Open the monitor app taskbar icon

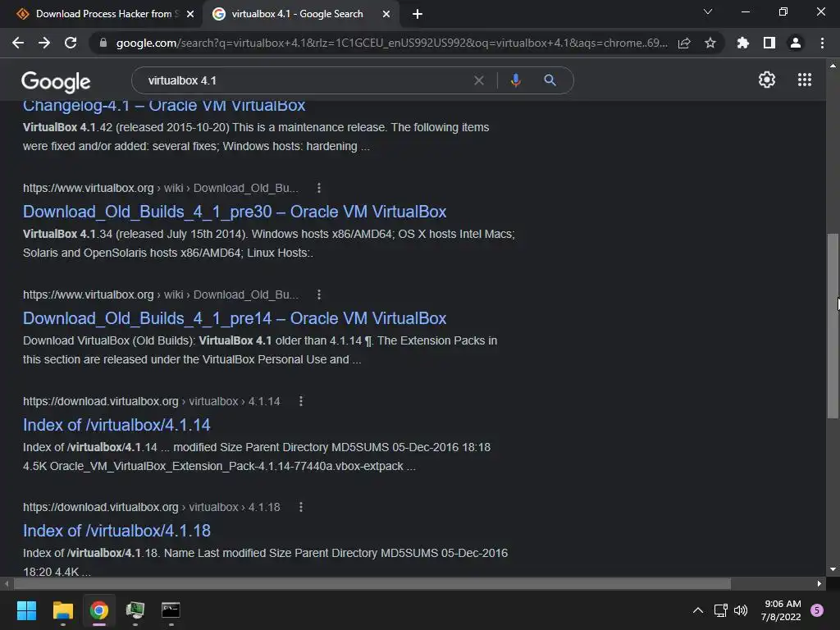click(x=135, y=610)
